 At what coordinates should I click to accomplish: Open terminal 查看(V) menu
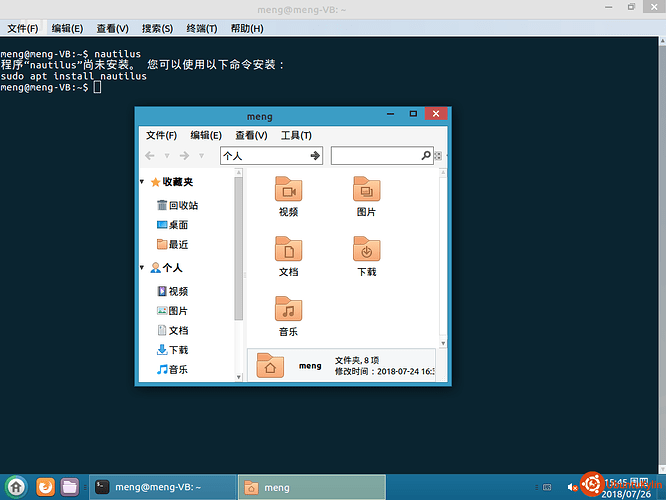(113, 28)
